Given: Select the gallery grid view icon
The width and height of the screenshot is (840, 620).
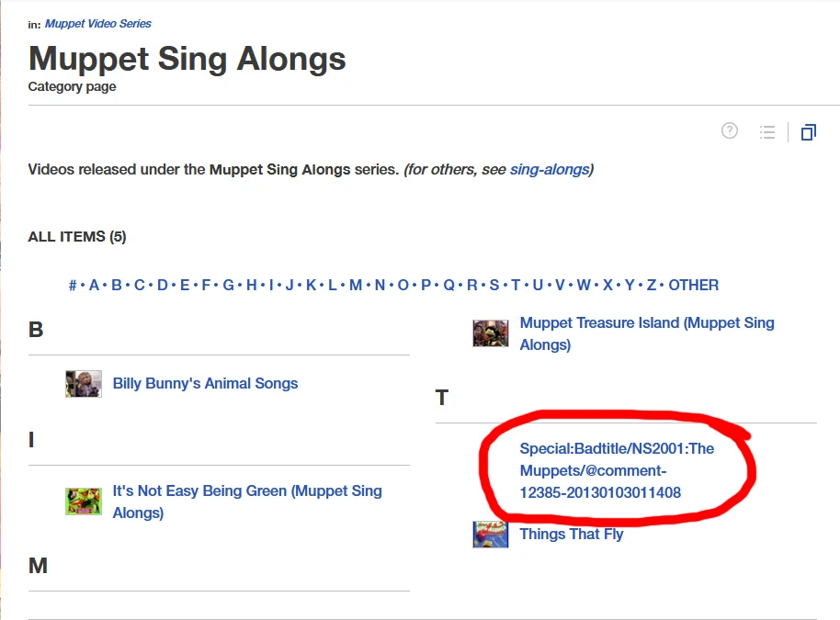Looking at the screenshot, I should coord(808,132).
